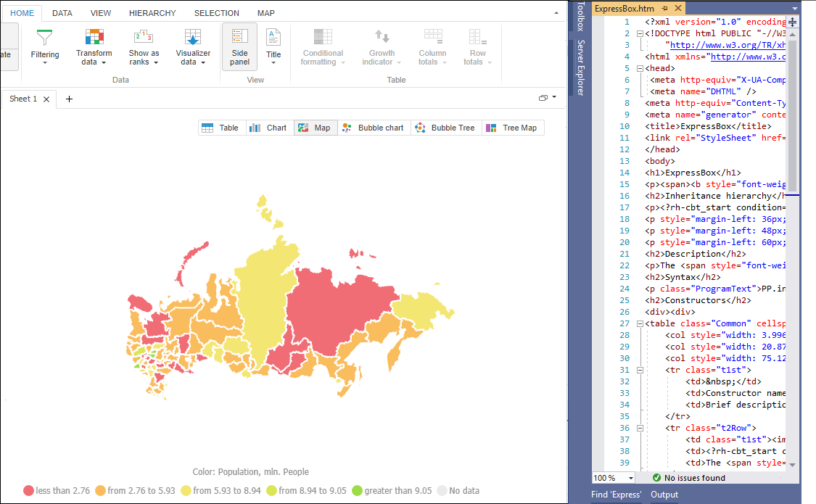Open the DATA ribbon tab
Screen dimensions: 816x504
[62, 13]
